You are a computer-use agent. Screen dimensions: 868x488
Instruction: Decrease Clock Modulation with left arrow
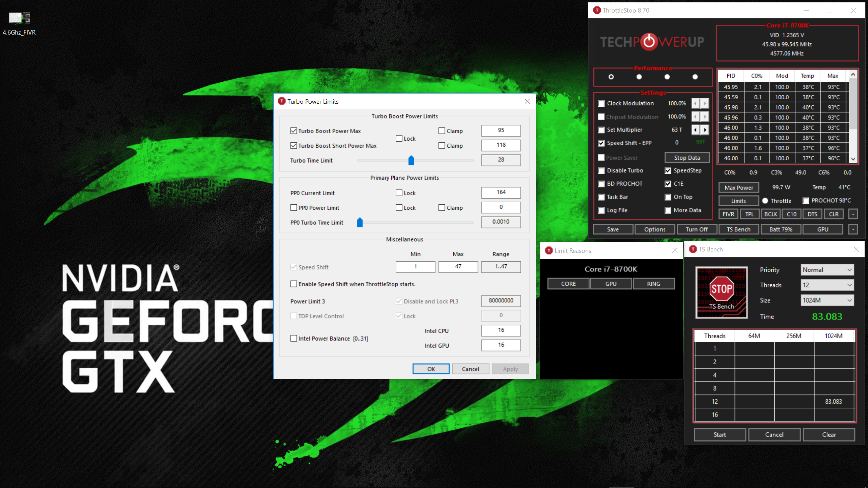pos(695,103)
